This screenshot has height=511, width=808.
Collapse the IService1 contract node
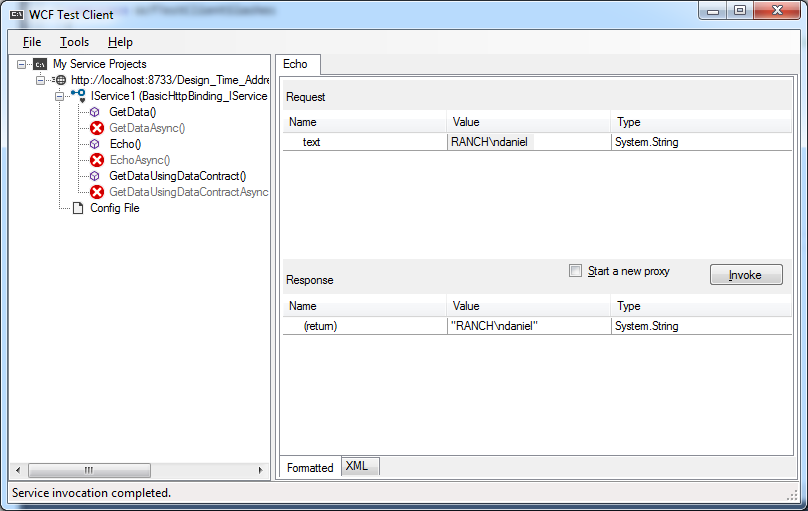(59, 96)
